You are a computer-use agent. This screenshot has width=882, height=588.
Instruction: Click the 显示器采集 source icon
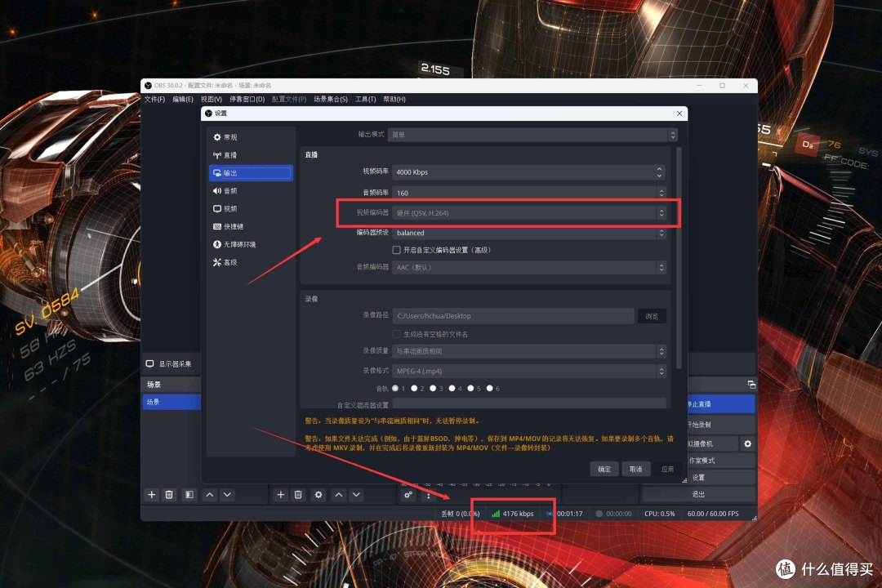pos(150,364)
